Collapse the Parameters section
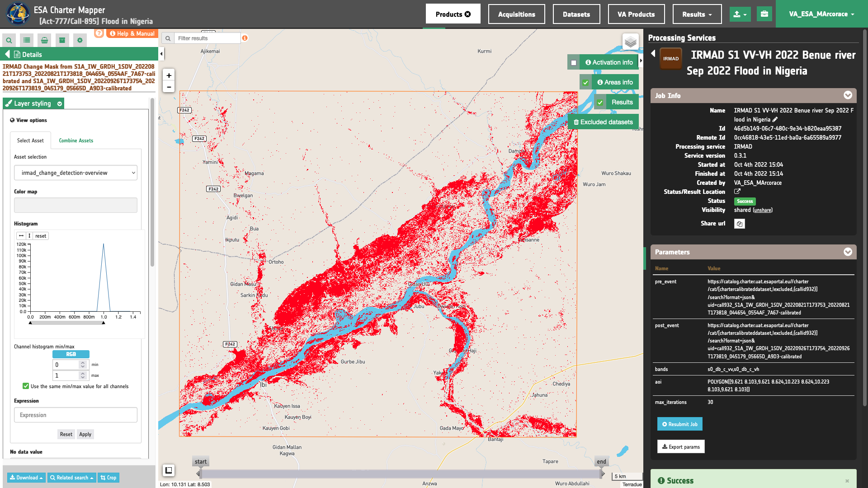This screenshot has width=868, height=488. coord(848,252)
